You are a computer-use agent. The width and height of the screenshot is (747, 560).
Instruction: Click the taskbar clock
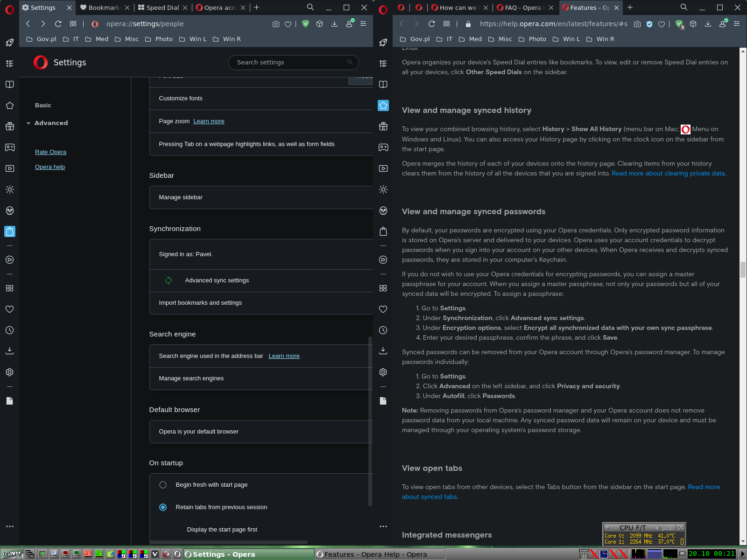click(x=712, y=554)
